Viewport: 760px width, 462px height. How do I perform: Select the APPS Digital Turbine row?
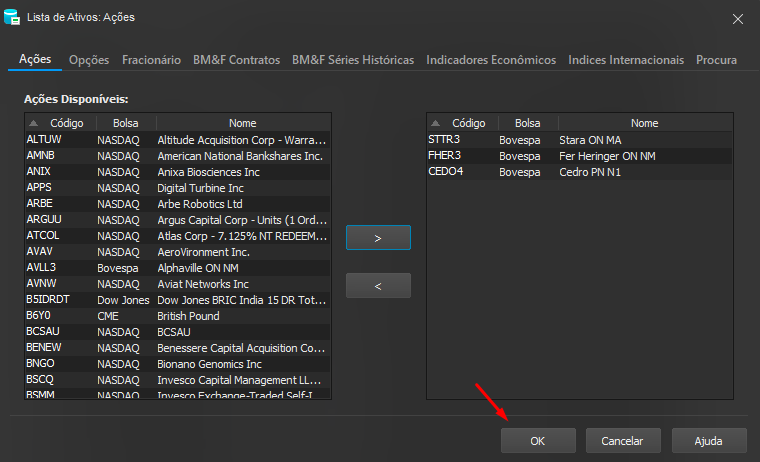pyautogui.click(x=178, y=188)
